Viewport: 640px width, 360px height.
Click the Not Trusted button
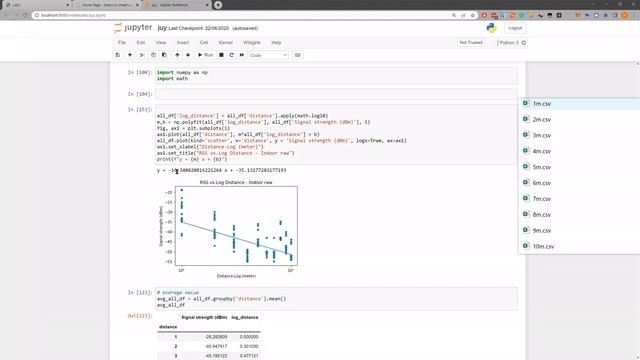click(x=471, y=42)
